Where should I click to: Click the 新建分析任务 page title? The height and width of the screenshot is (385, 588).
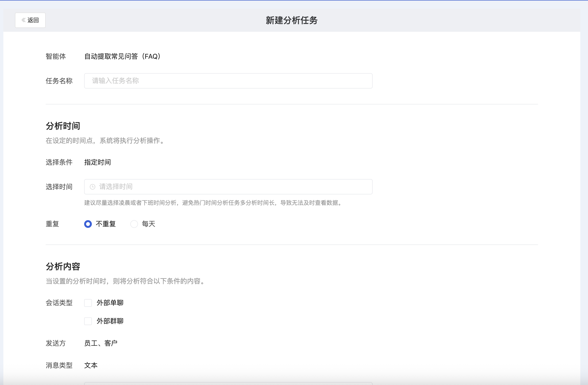click(x=292, y=20)
